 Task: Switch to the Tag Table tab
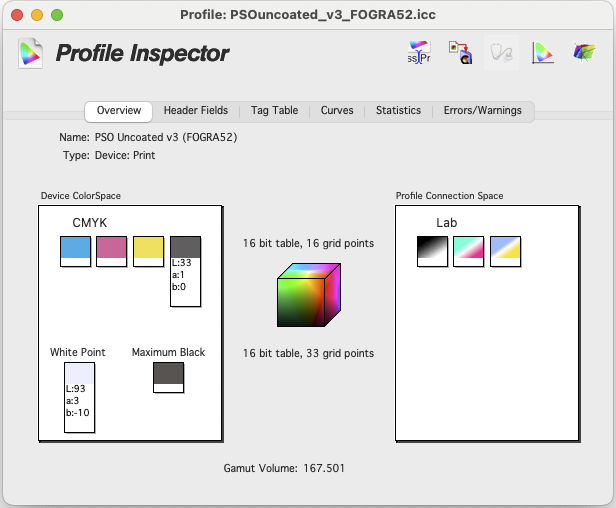[274, 111]
